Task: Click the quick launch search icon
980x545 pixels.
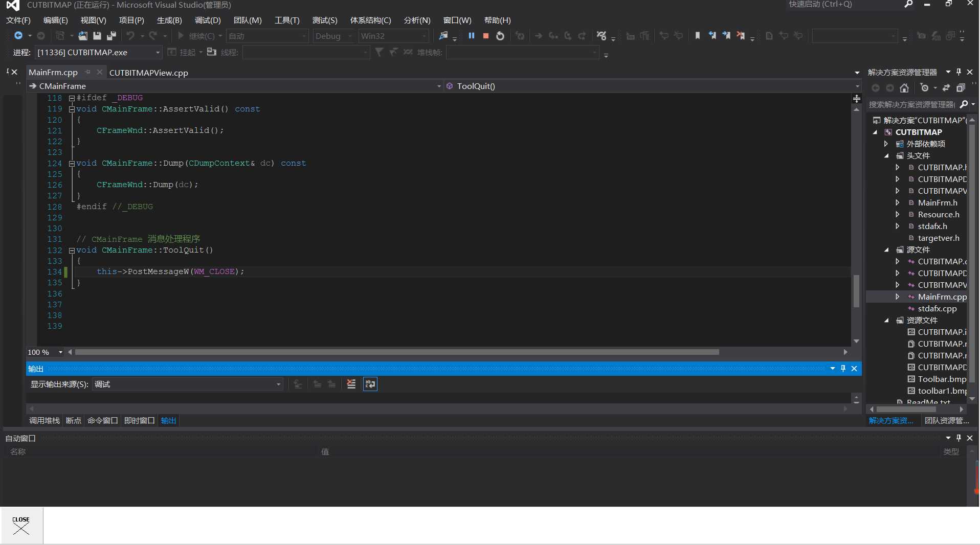Action: (909, 4)
